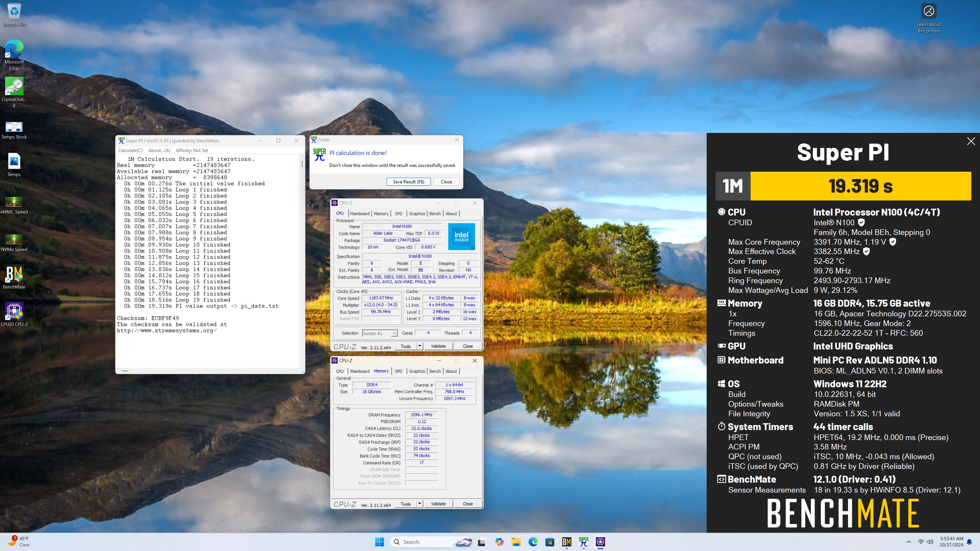Select the Mainboard tab in the upper CPU-Z window
Viewport: 980px width, 551px height.
point(360,214)
